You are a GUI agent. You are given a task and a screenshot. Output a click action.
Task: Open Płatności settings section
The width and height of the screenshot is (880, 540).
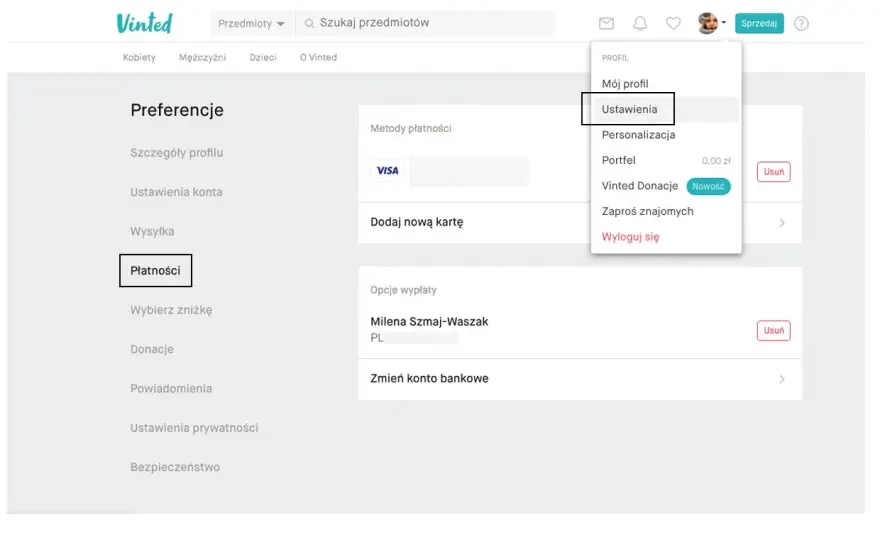tap(155, 271)
